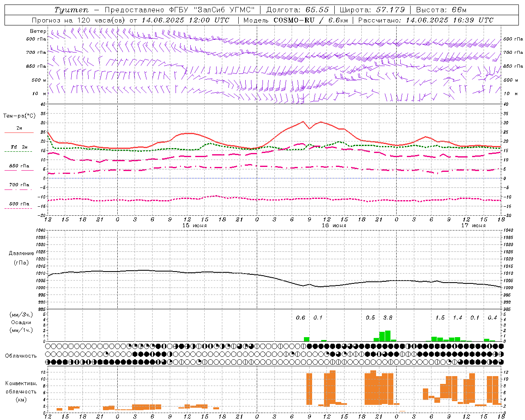Image resolution: width=525 pixels, height=420 pixels.
Task: Click the "1.4" precipitation total
Action: coord(457,318)
